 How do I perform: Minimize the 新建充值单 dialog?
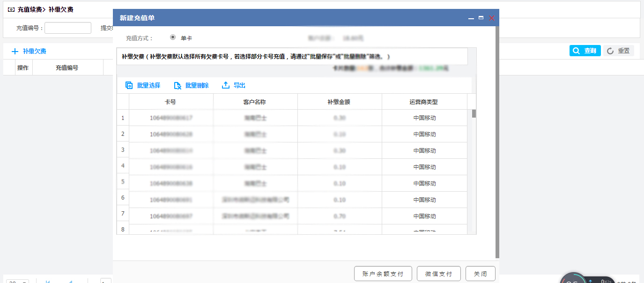(471, 18)
